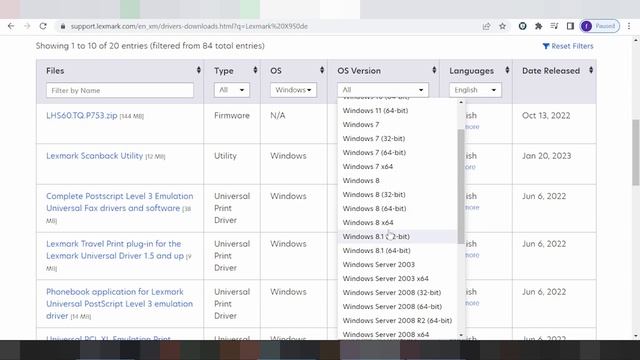Pick Windows 7 x64 option
Viewport: 640px width, 360px height.
(x=397, y=167)
